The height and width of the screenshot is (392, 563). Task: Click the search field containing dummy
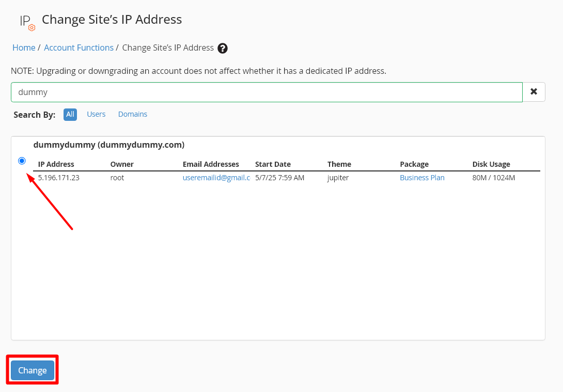click(x=267, y=92)
